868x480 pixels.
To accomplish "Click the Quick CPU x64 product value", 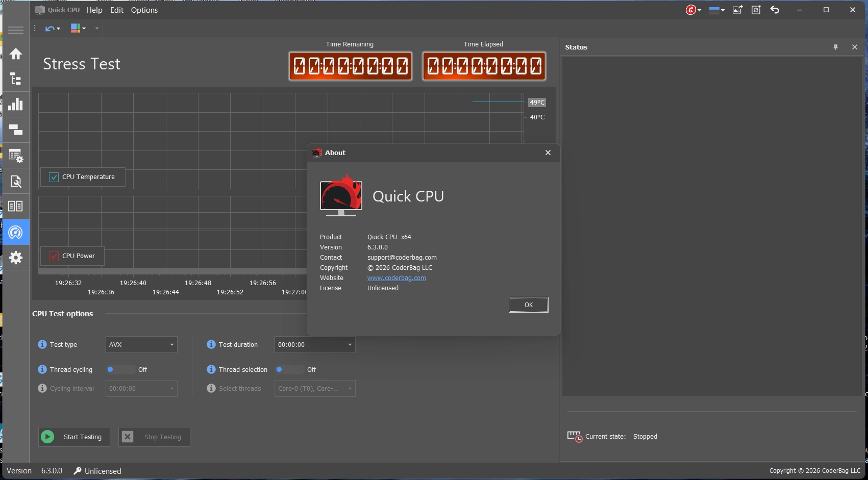I will coord(389,237).
